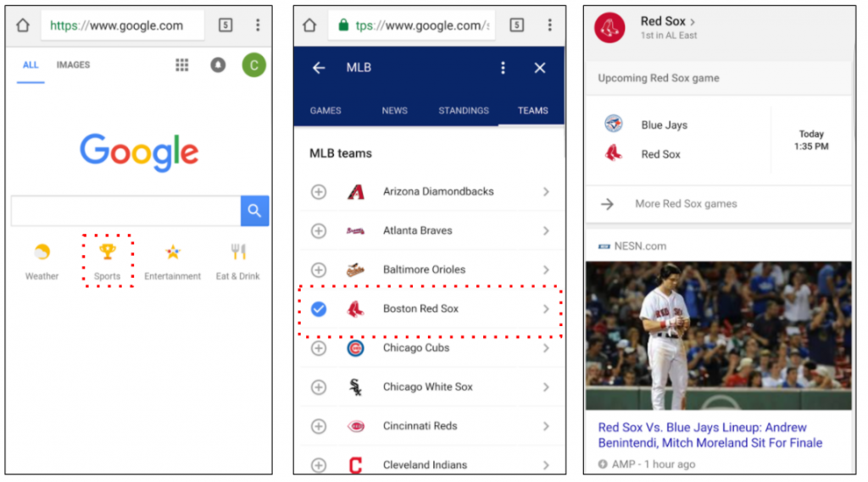Expand Chicago Cubs row chevron
868x482 pixels.
pos(546,348)
